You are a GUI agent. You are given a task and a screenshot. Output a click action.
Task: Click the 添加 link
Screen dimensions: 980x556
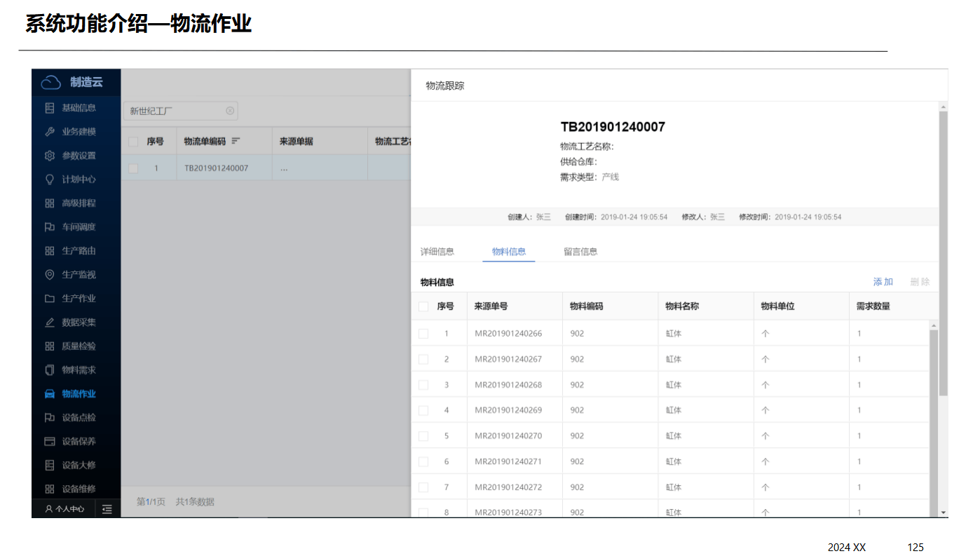click(883, 282)
